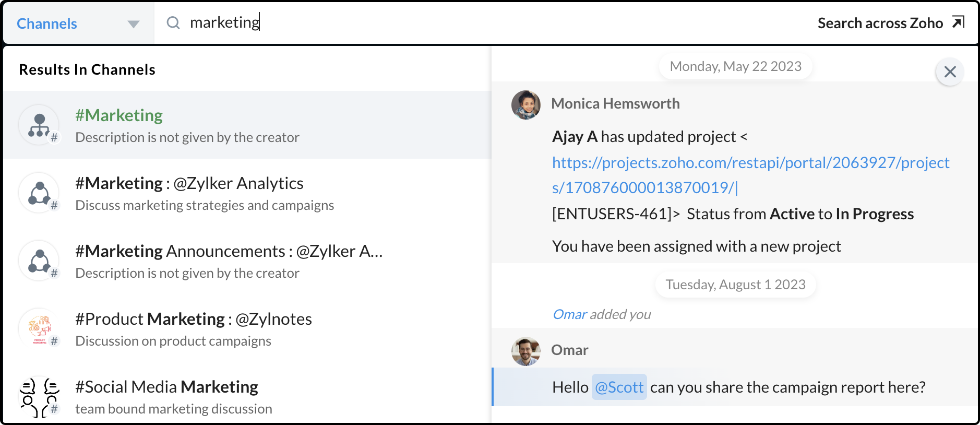
Task: Click the Omar link in 'added you'
Action: pyautogui.click(x=569, y=314)
